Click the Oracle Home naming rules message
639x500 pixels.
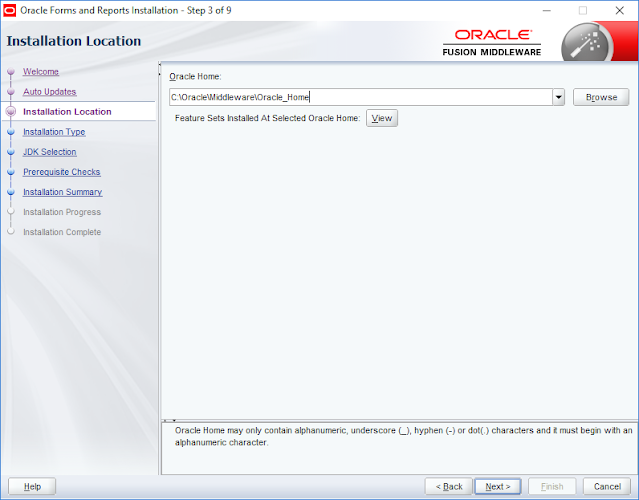(403, 436)
